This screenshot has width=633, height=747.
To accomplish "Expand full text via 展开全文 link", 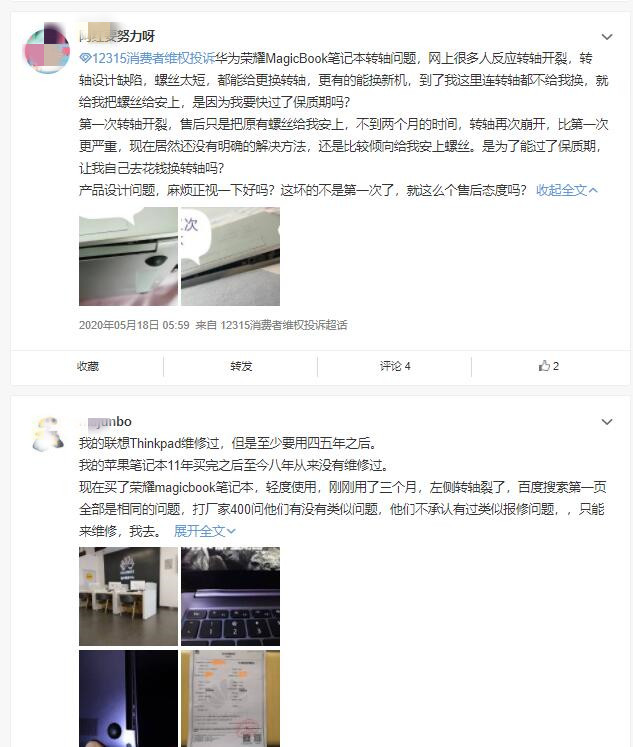I will click(204, 531).
